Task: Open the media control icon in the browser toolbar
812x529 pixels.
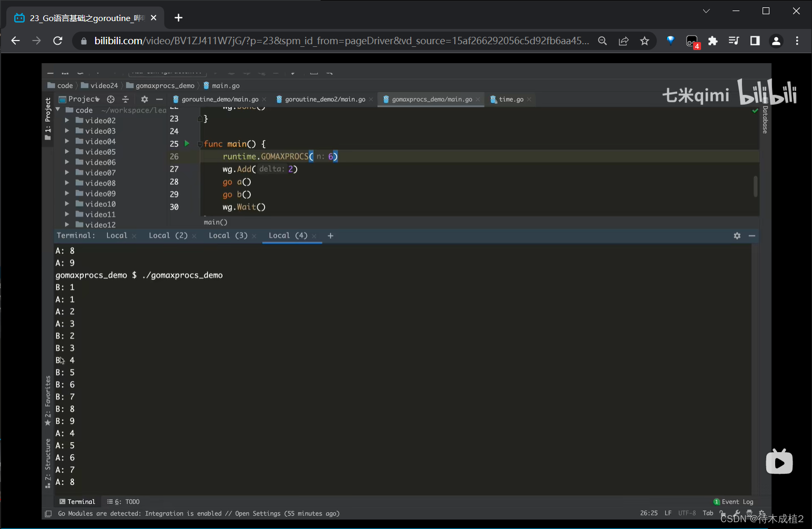Action: pyautogui.click(x=734, y=41)
